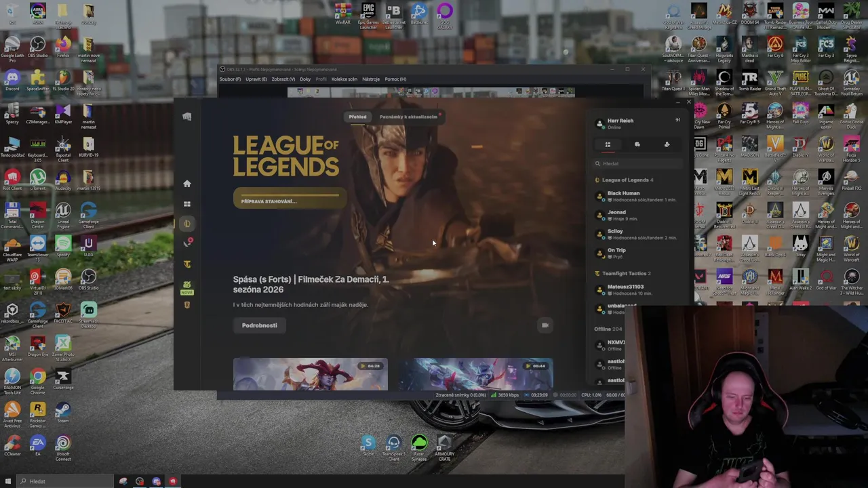
Task: Open Nástroje menu in OBS window
Action: point(371,79)
